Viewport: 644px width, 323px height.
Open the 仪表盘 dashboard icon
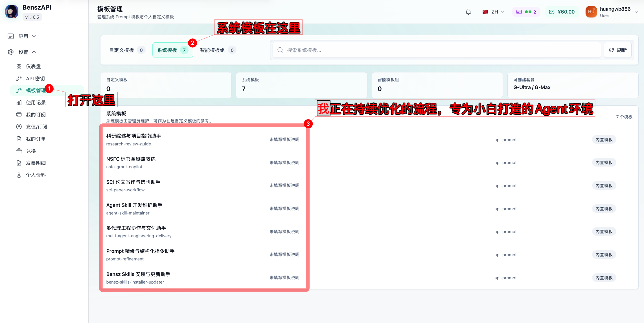click(19, 66)
